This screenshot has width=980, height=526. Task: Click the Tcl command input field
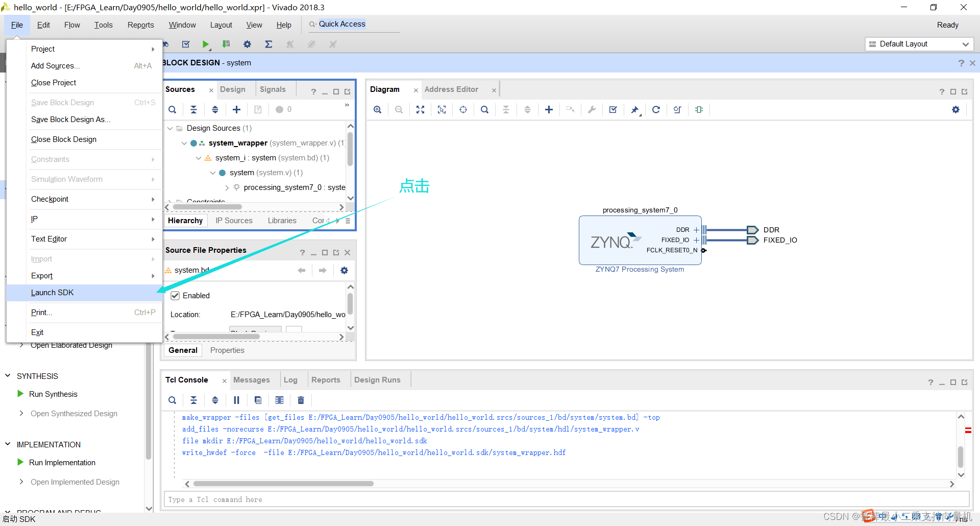tap(567, 499)
